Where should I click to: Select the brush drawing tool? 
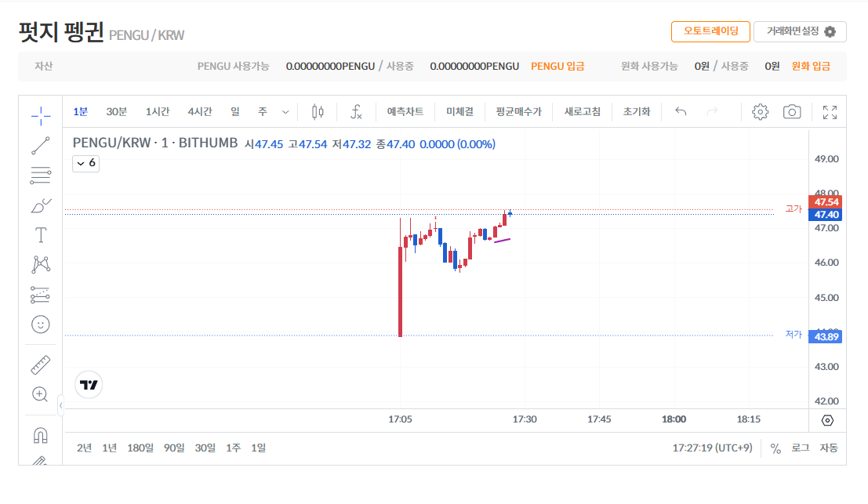pos(41,206)
